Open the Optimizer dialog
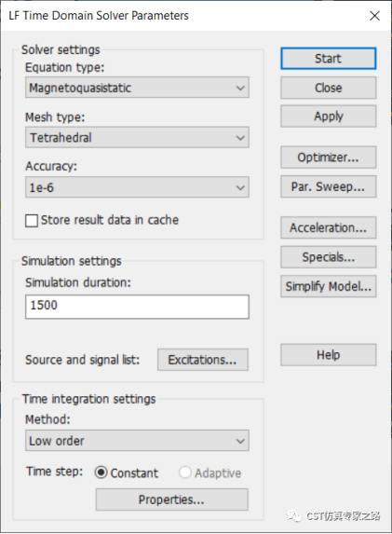Screen dimensions: 392x534 click(329, 157)
